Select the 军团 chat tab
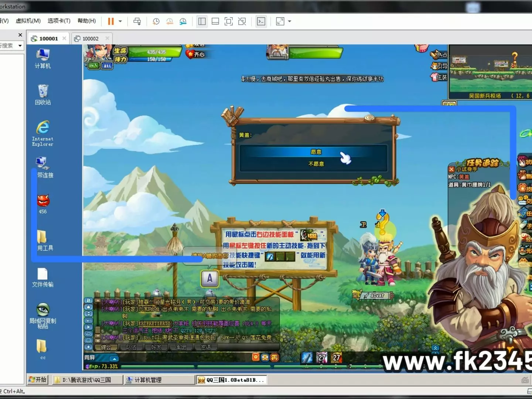This screenshot has width=532, height=399. tap(181, 347)
